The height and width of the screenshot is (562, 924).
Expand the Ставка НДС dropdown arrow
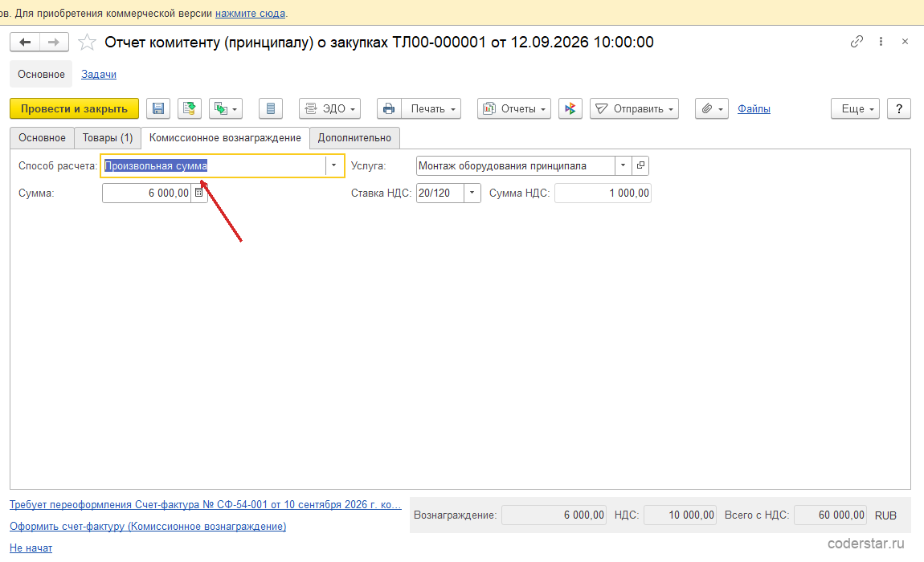tap(472, 193)
